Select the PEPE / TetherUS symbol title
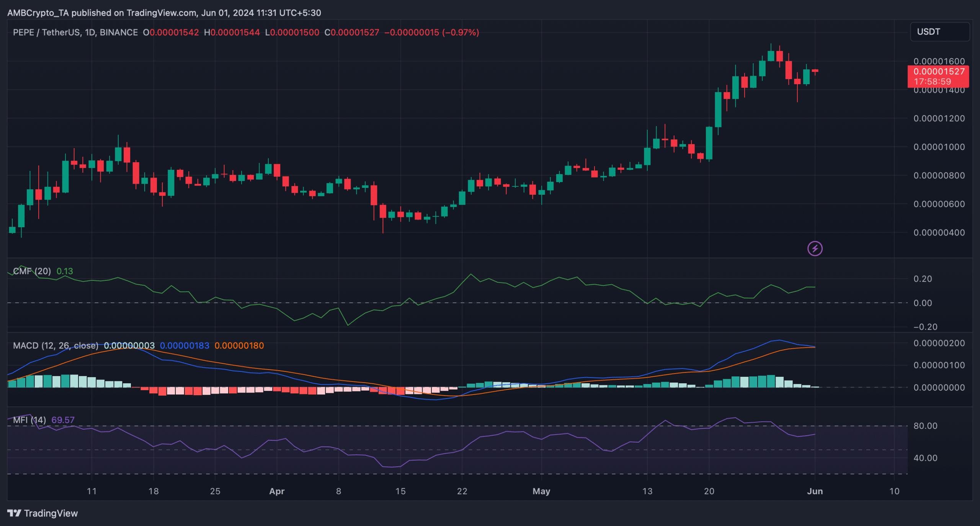This screenshot has height=526, width=980. click(x=46, y=33)
